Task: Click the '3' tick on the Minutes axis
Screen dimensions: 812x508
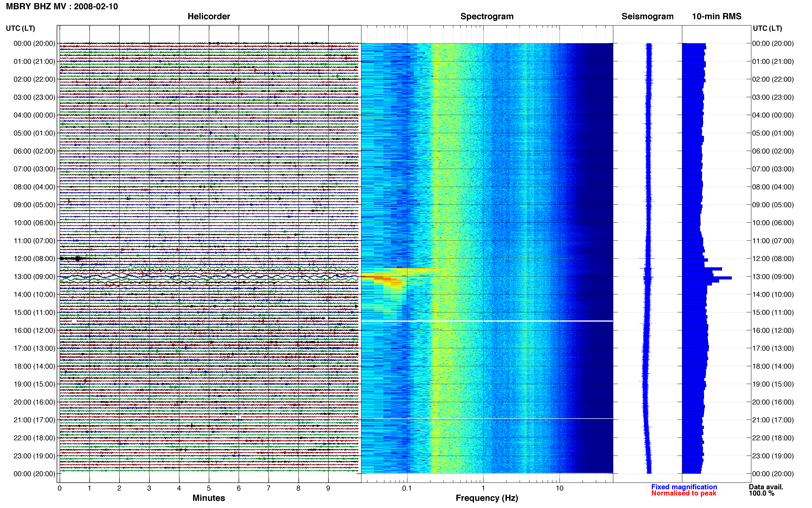Action: (x=149, y=488)
